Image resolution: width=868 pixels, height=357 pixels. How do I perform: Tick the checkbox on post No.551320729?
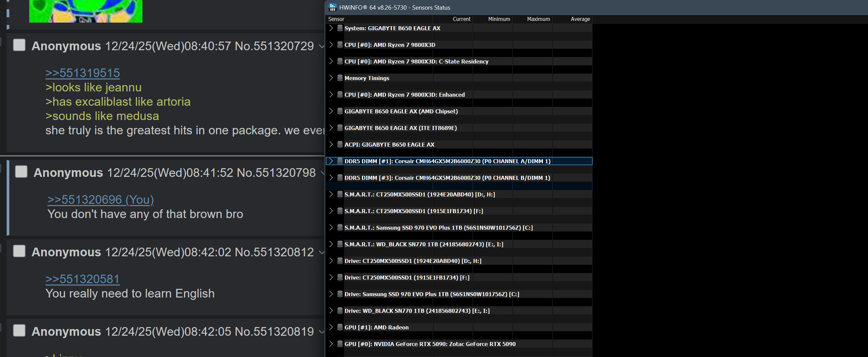click(19, 45)
